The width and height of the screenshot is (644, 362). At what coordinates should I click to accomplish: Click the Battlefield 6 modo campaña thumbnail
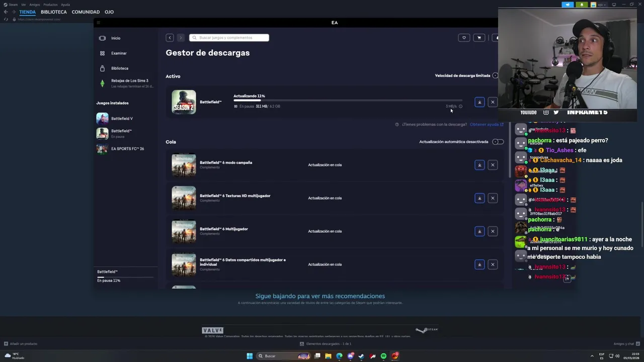184,165
